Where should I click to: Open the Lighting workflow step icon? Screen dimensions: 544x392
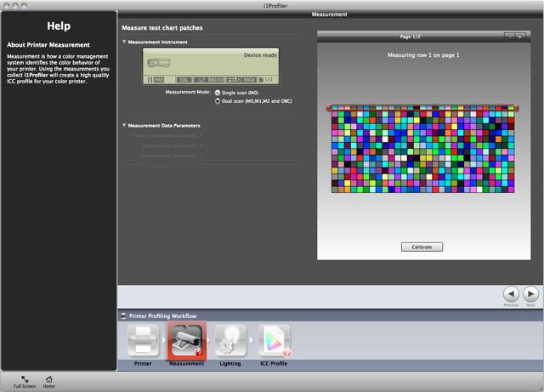click(x=230, y=341)
